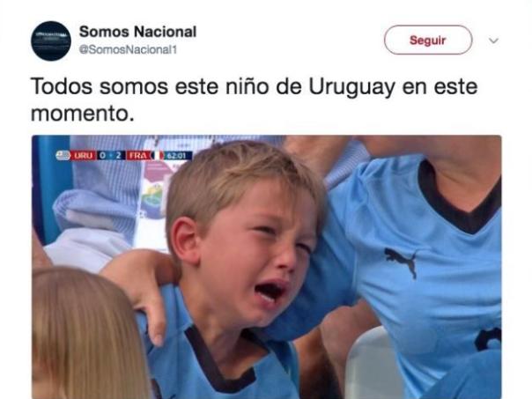Viewport: 532px width, 399px height.
Task: Expand the tweet options chevron
Action: coord(493,41)
